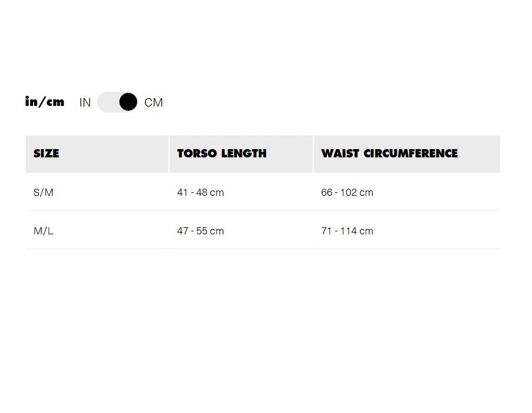Click the word LENGTH in header
The image size is (532, 413).
coord(244,153)
